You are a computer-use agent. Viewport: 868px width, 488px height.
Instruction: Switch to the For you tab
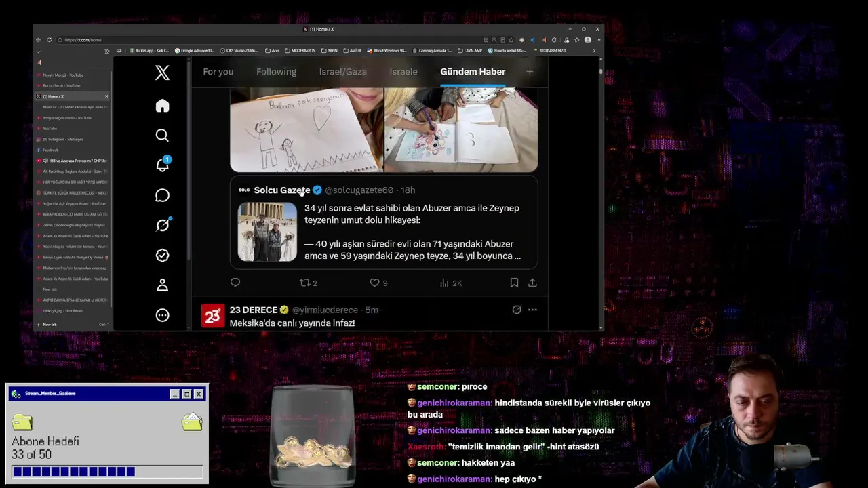click(x=218, y=72)
